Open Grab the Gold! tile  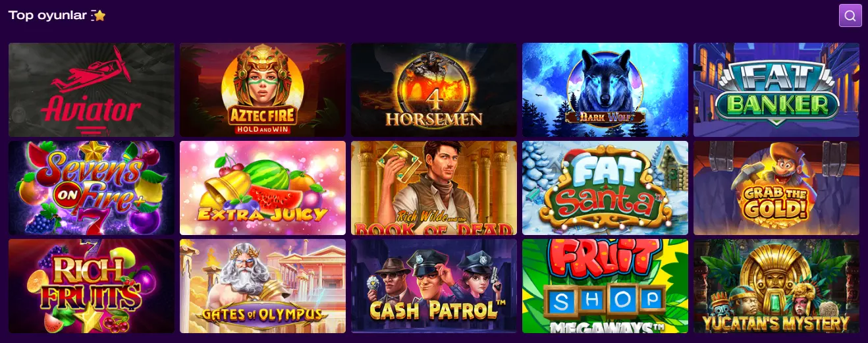[x=776, y=188]
